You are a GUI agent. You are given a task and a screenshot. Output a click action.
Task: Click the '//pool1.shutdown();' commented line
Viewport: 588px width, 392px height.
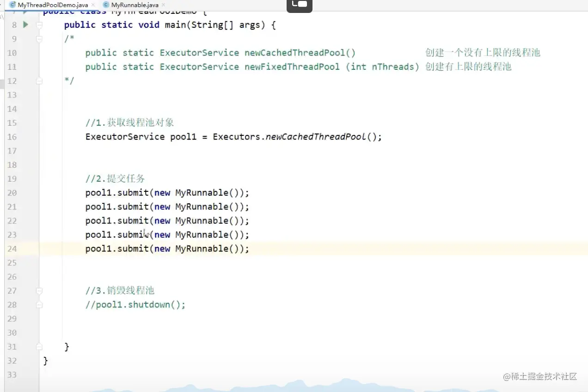coord(135,305)
